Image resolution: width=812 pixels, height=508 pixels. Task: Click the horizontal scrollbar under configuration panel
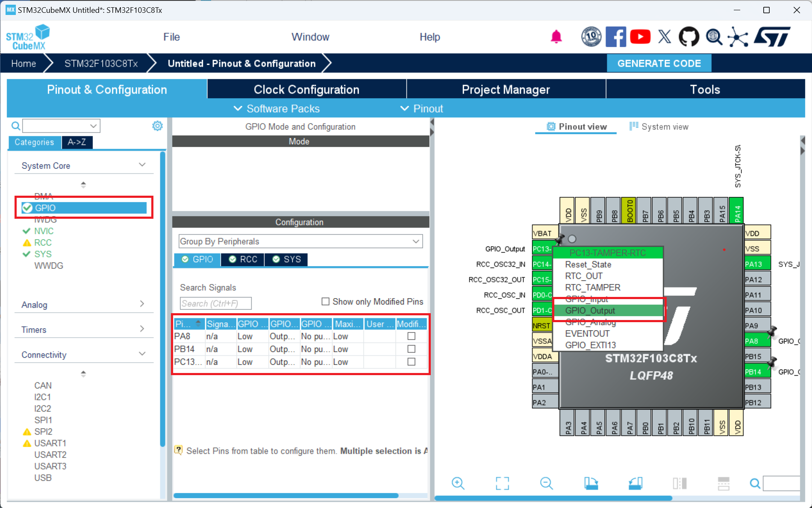coord(286,496)
